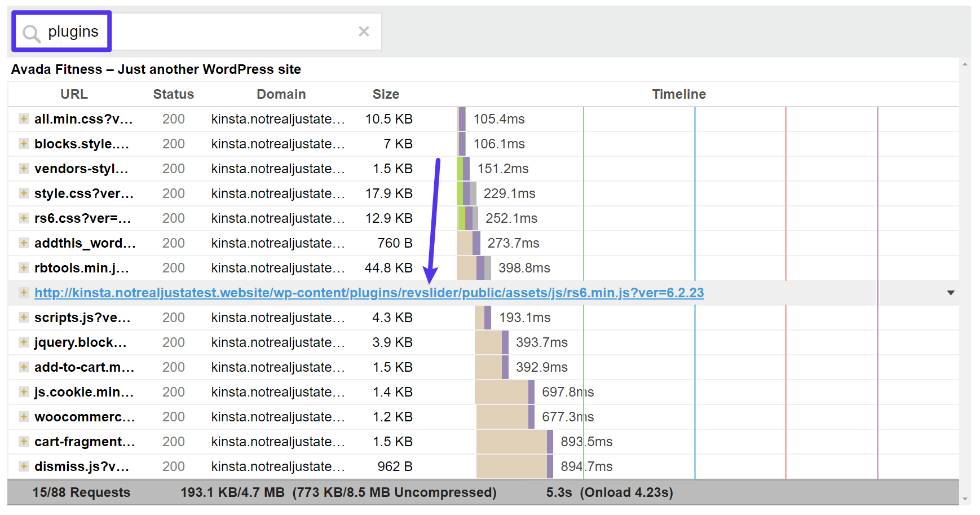This screenshot has width=980, height=515.
Task: Expand the addthis_word request row
Action: pyautogui.click(x=23, y=243)
